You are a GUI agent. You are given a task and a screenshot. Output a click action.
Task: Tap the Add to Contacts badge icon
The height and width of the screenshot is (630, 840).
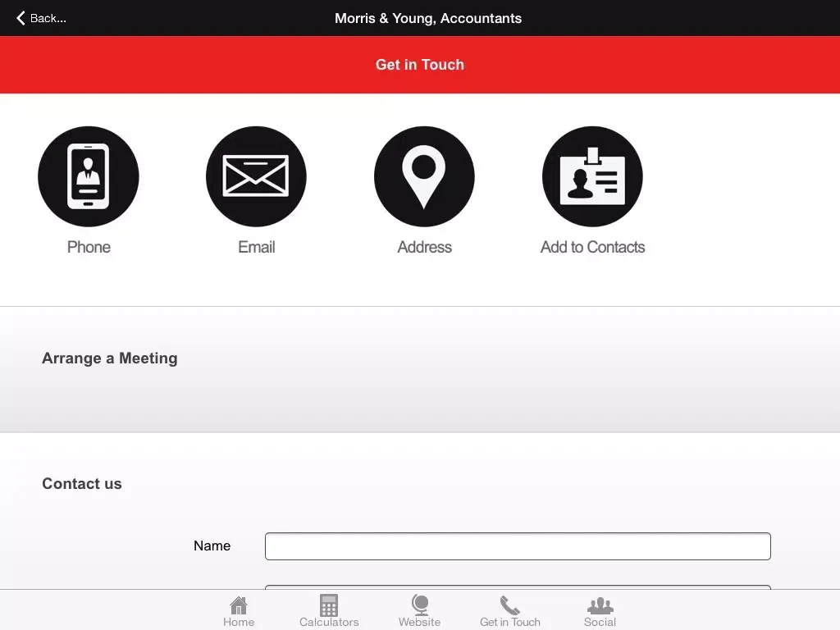pyautogui.click(x=592, y=176)
